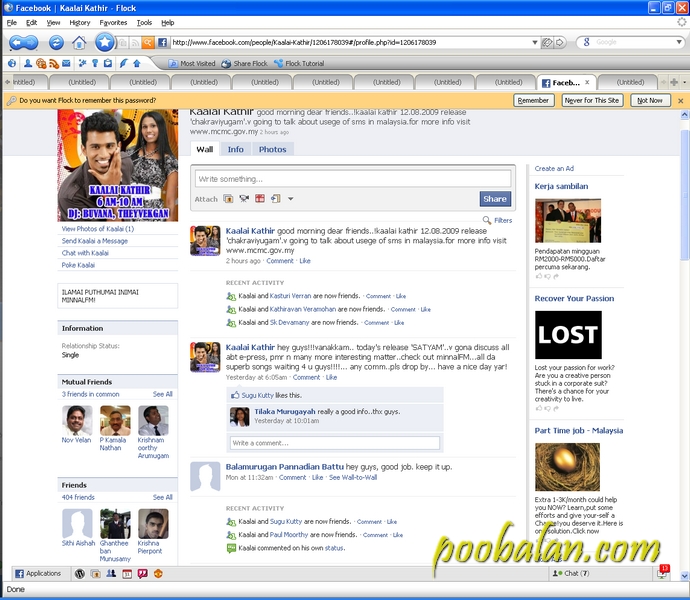Click the attach photo icon in composer

[228, 199]
